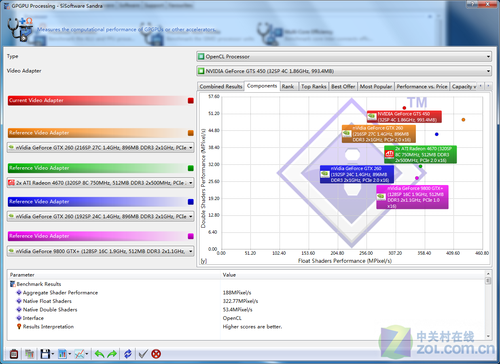This screenshot has width=500, height=364.
Task: Open green reference dropdown 2x ATI Radeon 4670
Action: 100,183
